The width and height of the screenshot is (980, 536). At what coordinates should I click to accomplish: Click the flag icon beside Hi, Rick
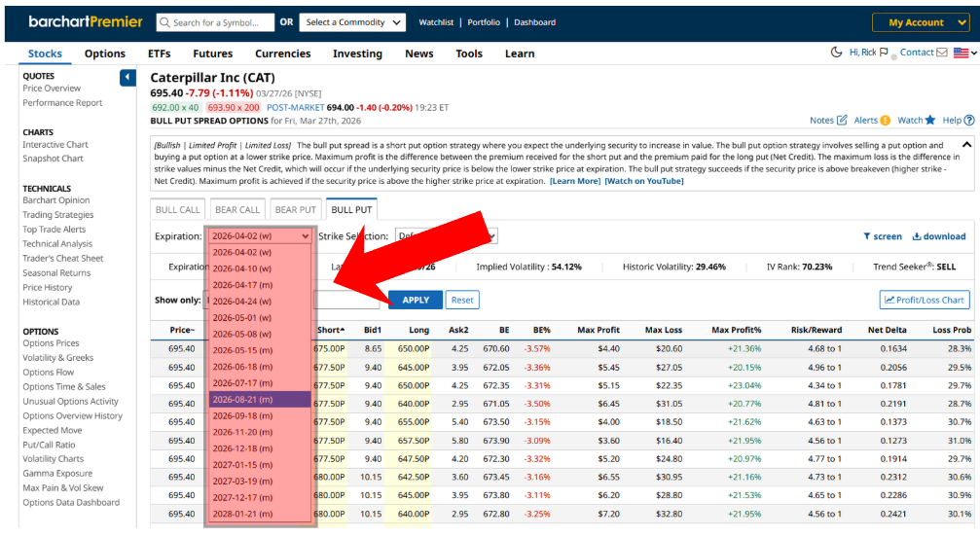(x=884, y=53)
